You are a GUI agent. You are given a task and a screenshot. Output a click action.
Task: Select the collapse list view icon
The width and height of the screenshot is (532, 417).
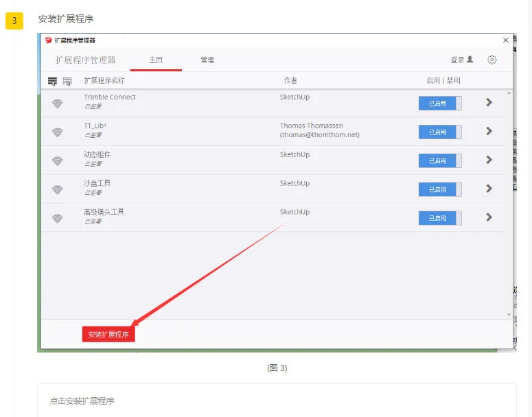(67, 81)
